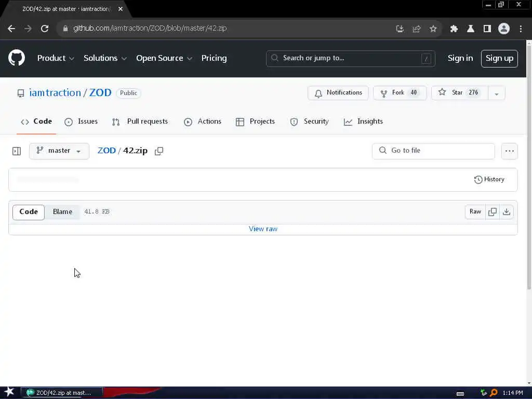This screenshot has width=532, height=399.
Task: Download the raw file icon
Action: click(507, 212)
